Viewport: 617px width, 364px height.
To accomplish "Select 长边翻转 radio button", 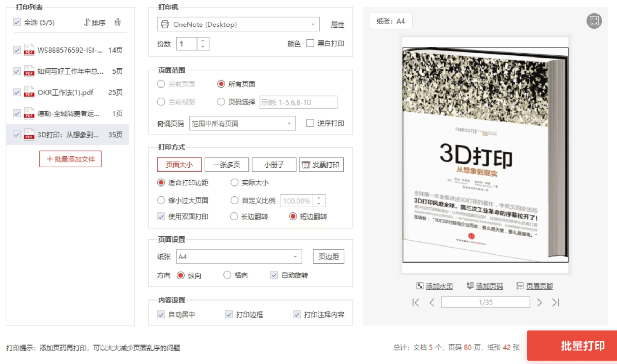I will click(234, 217).
